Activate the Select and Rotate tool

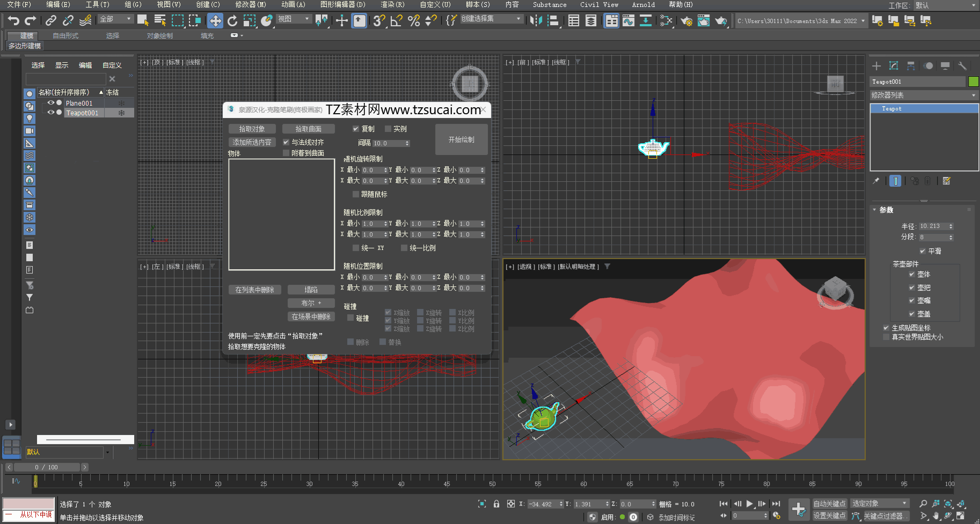point(232,20)
